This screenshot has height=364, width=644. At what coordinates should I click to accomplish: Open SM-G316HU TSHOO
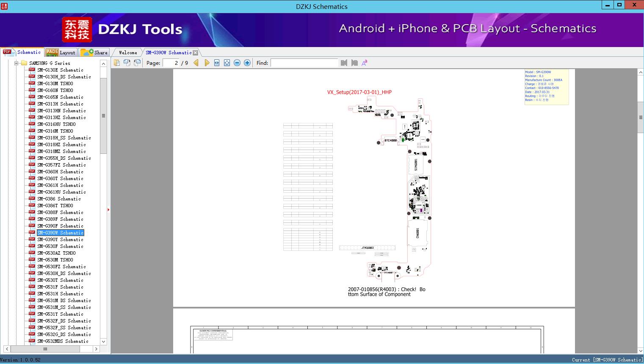[x=56, y=124]
